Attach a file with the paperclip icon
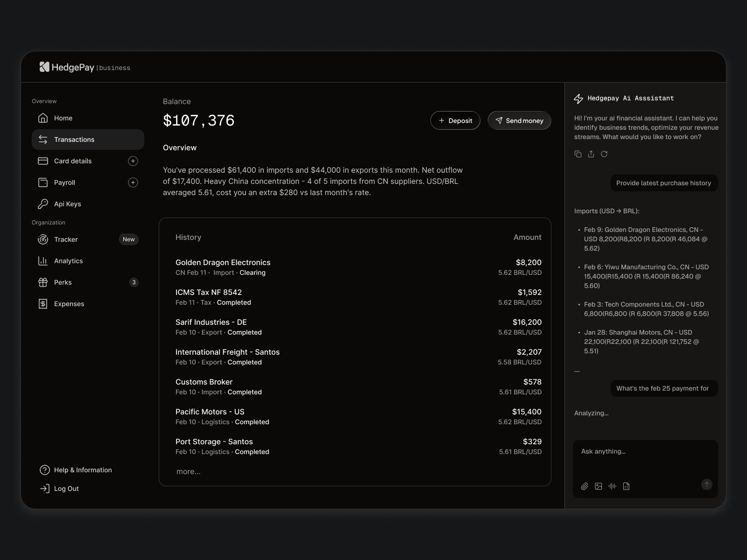 [585, 486]
